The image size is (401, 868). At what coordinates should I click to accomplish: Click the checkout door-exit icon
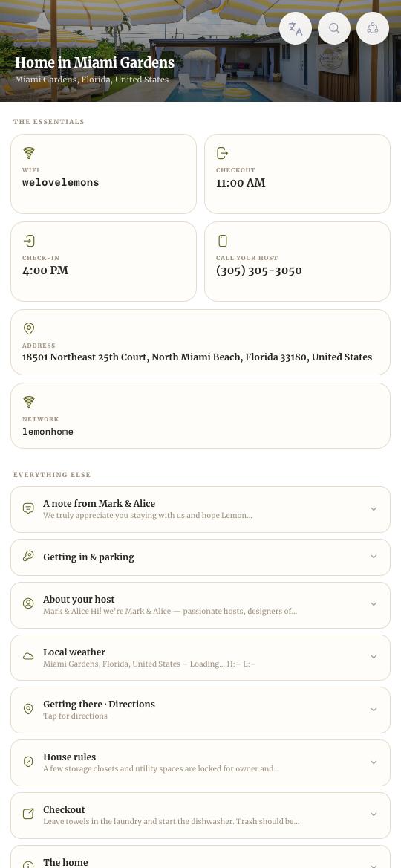point(222,153)
